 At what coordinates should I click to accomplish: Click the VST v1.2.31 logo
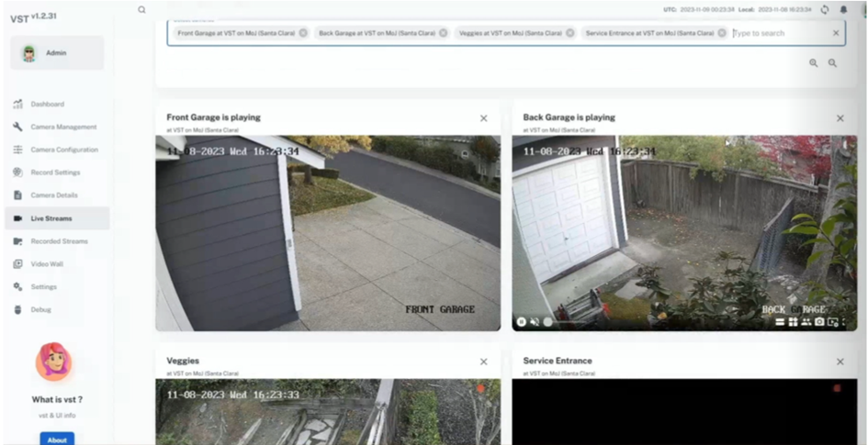click(33, 17)
